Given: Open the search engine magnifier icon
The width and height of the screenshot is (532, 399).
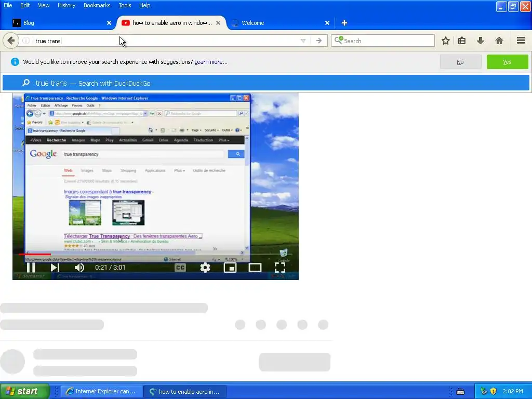Looking at the screenshot, I should (338, 41).
